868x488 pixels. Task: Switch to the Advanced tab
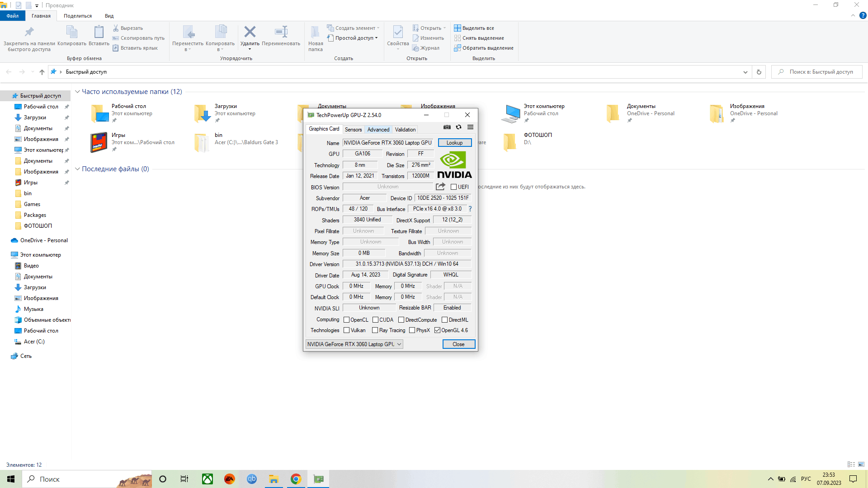[378, 129]
